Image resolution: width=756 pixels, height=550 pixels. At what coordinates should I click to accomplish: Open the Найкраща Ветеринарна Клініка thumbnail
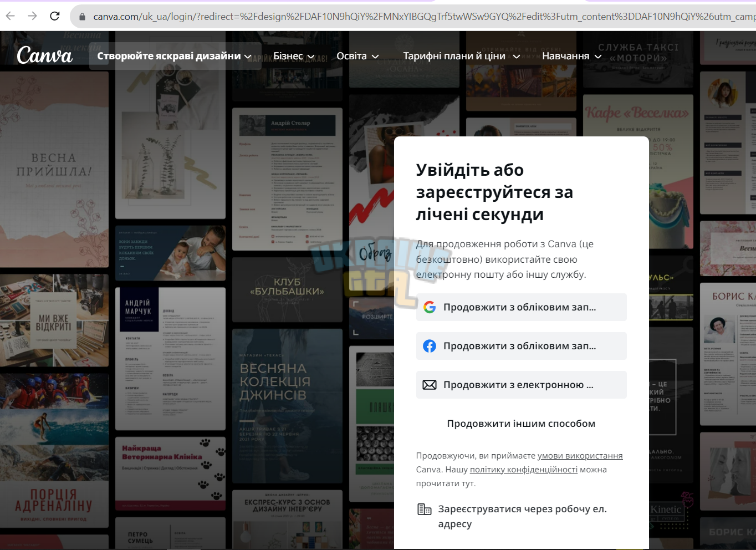pyautogui.click(x=170, y=473)
